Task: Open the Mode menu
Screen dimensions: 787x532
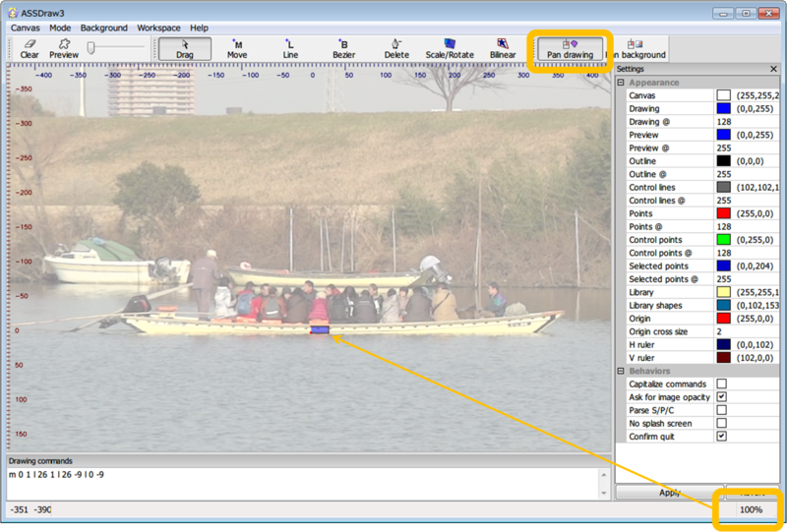Action: point(60,29)
